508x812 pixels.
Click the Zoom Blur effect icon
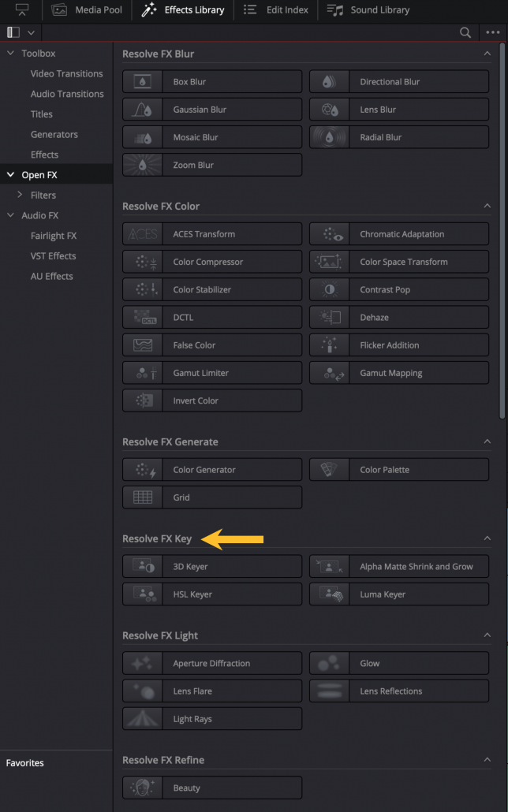point(142,165)
